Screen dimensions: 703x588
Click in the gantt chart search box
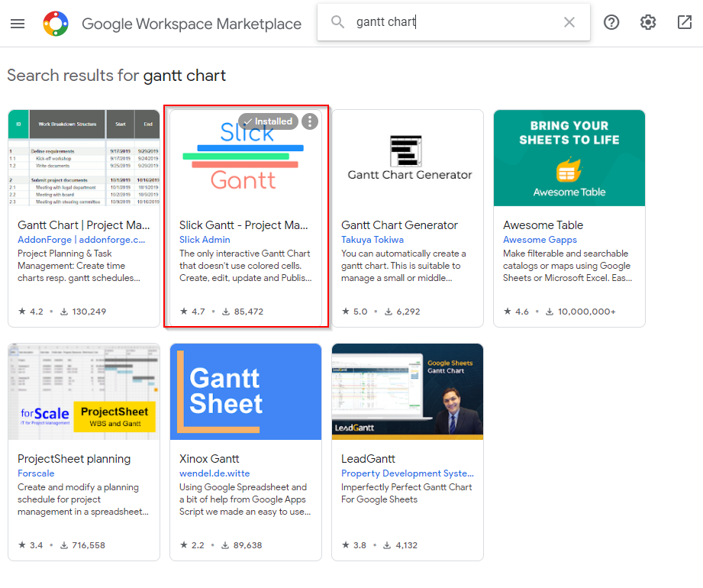(x=458, y=22)
